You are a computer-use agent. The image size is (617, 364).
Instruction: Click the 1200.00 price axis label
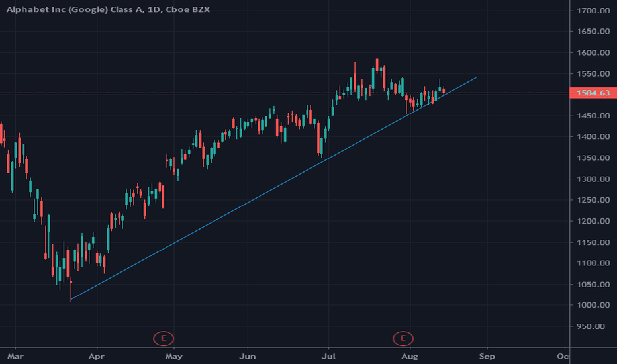click(593, 221)
